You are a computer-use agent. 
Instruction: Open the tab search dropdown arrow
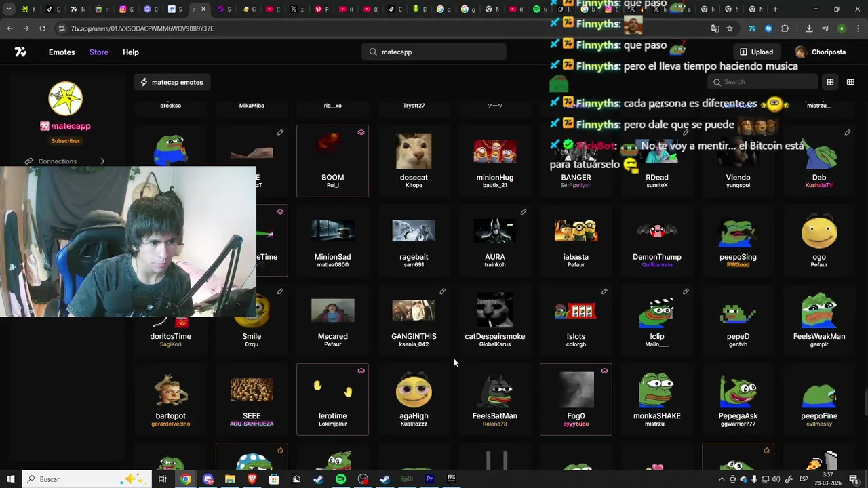coord(9,9)
